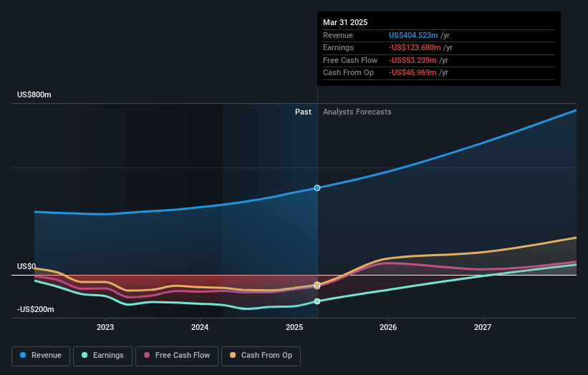Click the Free Cash Flow label in tooltip
Image resolution: width=588 pixels, height=375 pixels.
(x=350, y=60)
